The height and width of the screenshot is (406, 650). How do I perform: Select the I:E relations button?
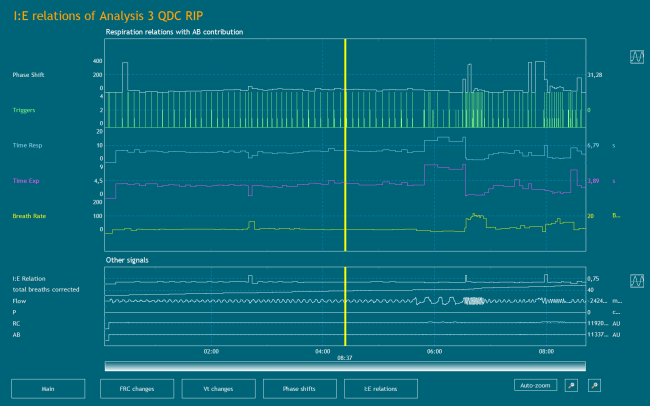pos(380,387)
